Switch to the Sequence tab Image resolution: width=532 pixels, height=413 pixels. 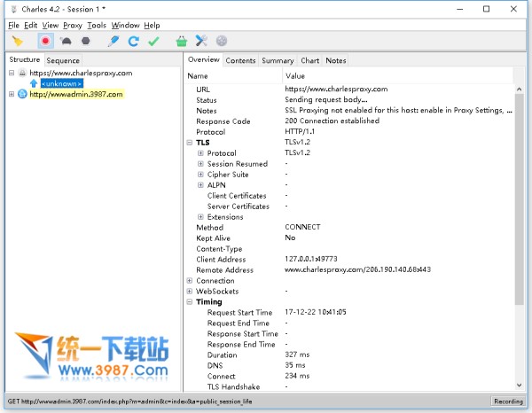tap(63, 60)
